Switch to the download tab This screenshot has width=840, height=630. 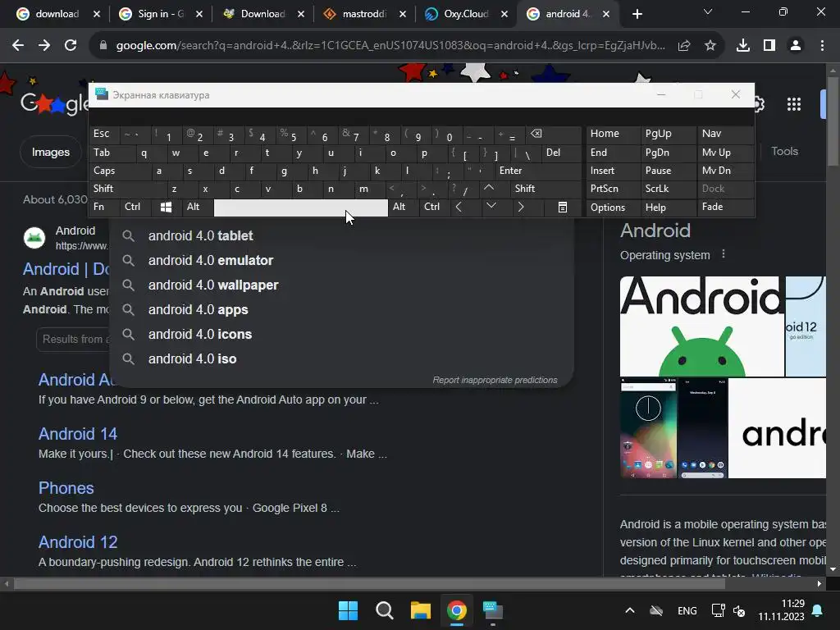[57, 14]
